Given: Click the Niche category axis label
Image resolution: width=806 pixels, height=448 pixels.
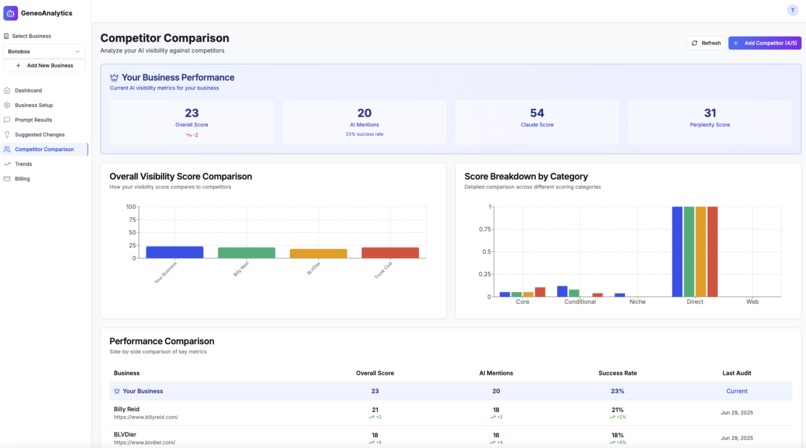Looking at the screenshot, I should tap(637, 302).
